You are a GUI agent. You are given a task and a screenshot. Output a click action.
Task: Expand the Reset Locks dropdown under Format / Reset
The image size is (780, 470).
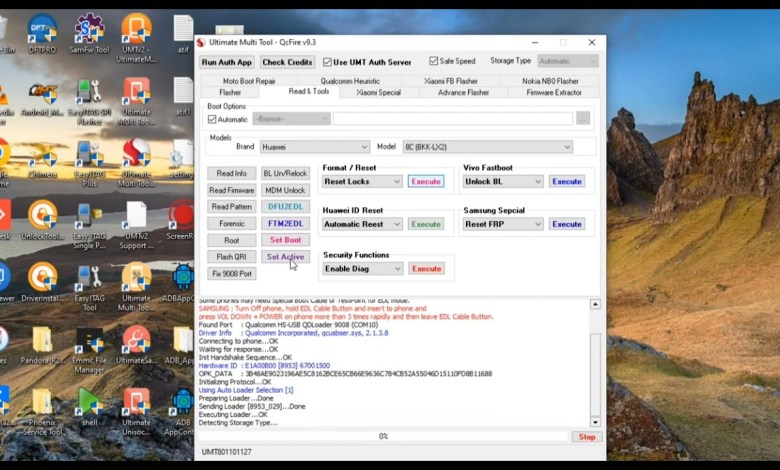(362, 182)
